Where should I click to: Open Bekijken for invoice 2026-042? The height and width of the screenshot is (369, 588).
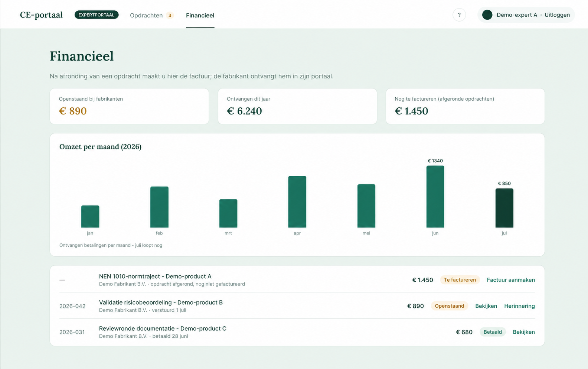(x=486, y=306)
